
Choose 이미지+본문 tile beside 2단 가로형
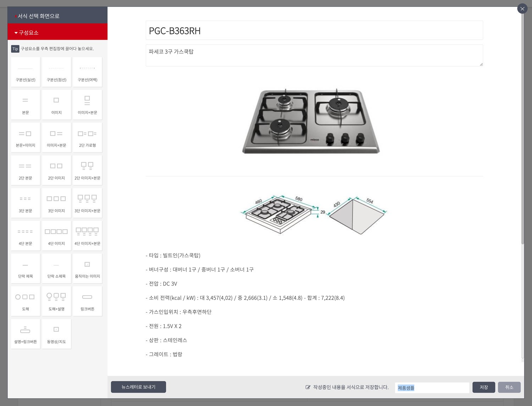point(56,137)
